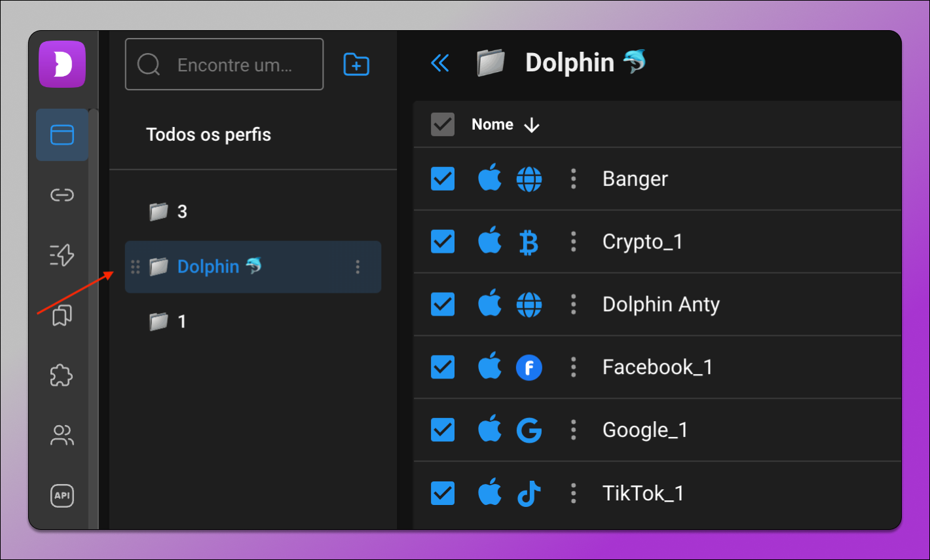Click the Apple OS icon in Dolphin Anty row
930x560 pixels.
[x=490, y=303]
